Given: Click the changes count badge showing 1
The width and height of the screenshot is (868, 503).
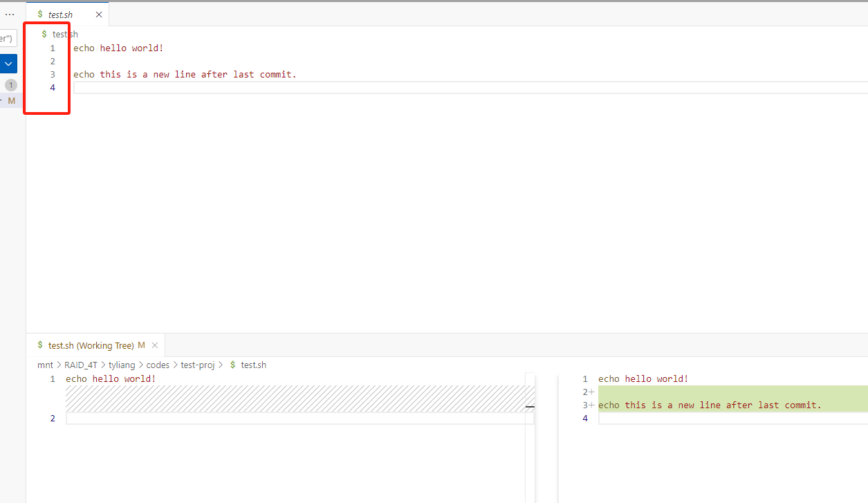Looking at the screenshot, I should 10,85.
